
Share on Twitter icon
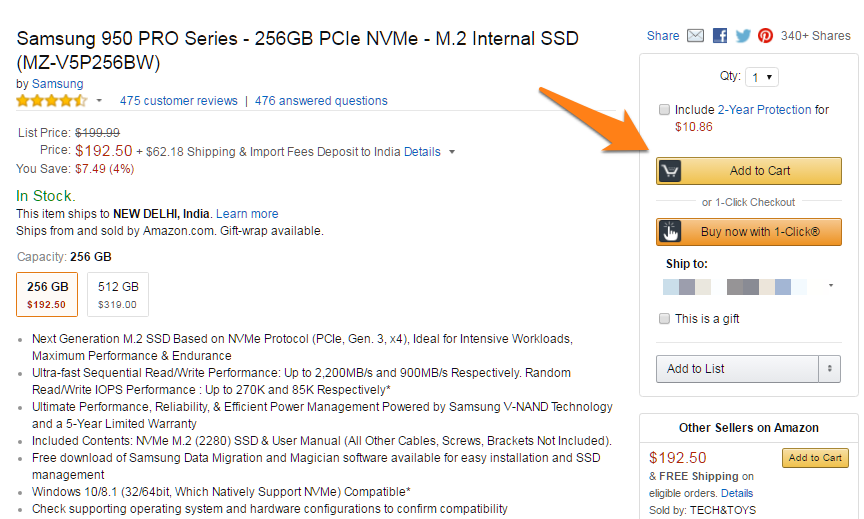click(x=743, y=36)
